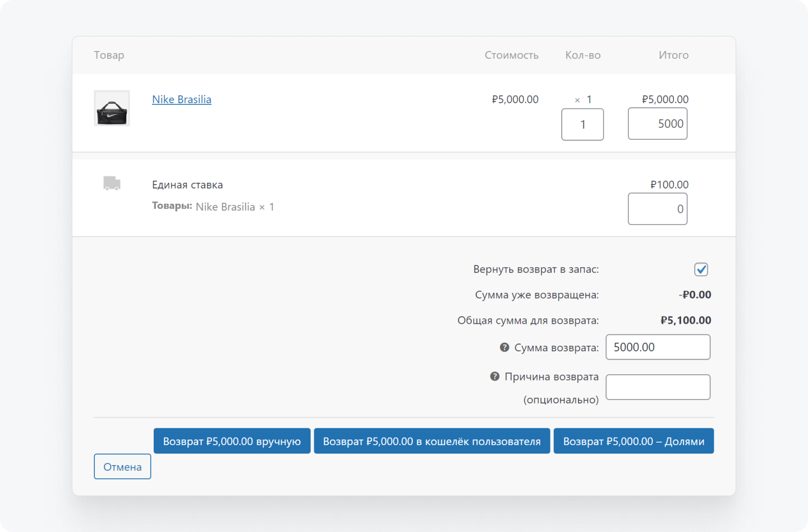
Task: Click the Стоимость column header
Action: point(512,55)
